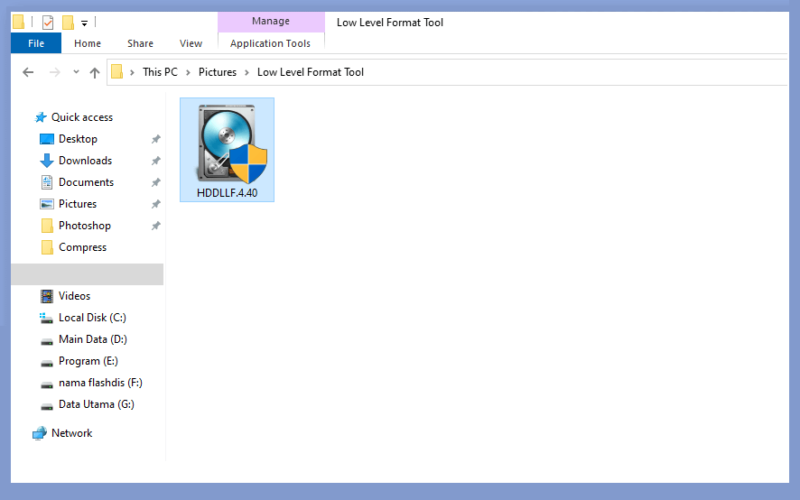This screenshot has height=500, width=800.
Task: Click the HDDLLF.4.40 file name text
Action: point(227,193)
